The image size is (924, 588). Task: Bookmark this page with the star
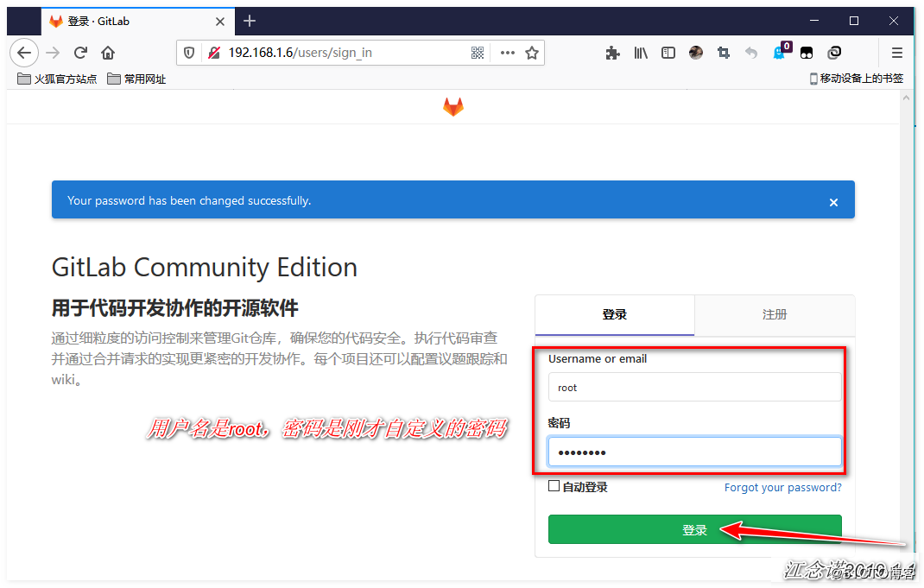[x=532, y=53]
